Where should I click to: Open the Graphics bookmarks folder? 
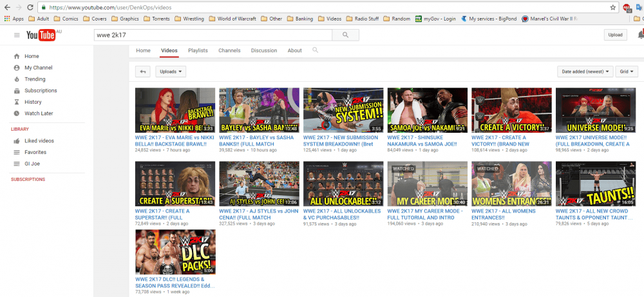125,19
